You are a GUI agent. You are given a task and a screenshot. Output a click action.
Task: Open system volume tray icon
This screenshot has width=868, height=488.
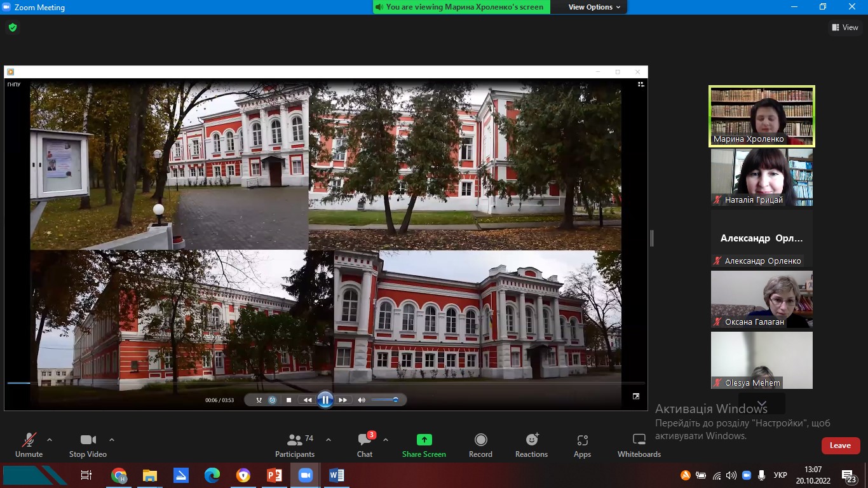point(731,475)
